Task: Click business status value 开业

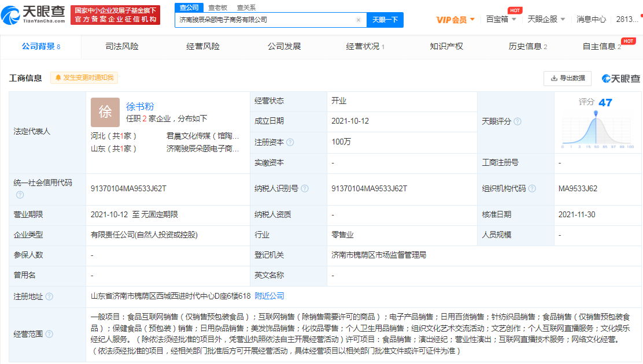Action: click(x=339, y=101)
